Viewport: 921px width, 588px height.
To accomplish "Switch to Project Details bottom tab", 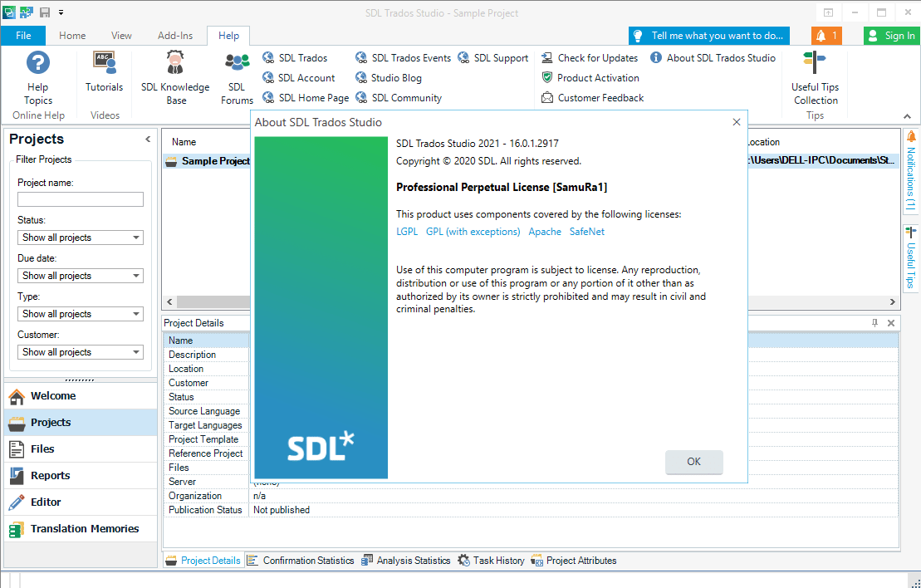I will coord(203,561).
